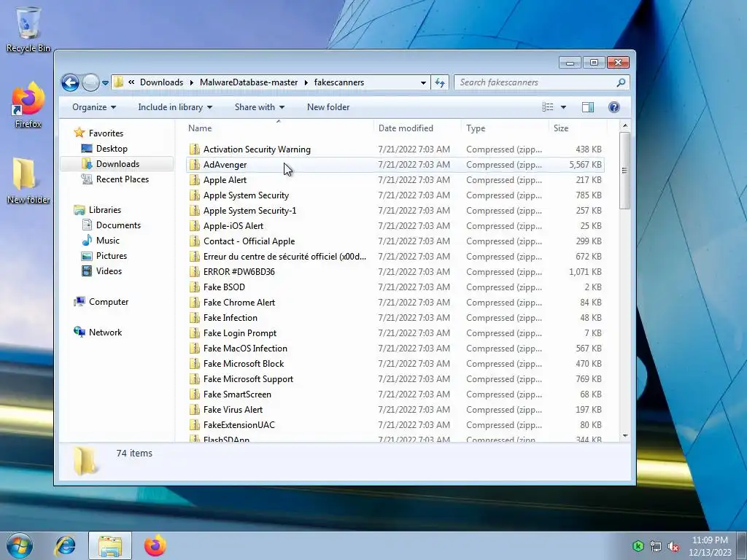Screen dimensions: 747x560
Task: Create a New folder from toolbar
Action: [328, 107]
